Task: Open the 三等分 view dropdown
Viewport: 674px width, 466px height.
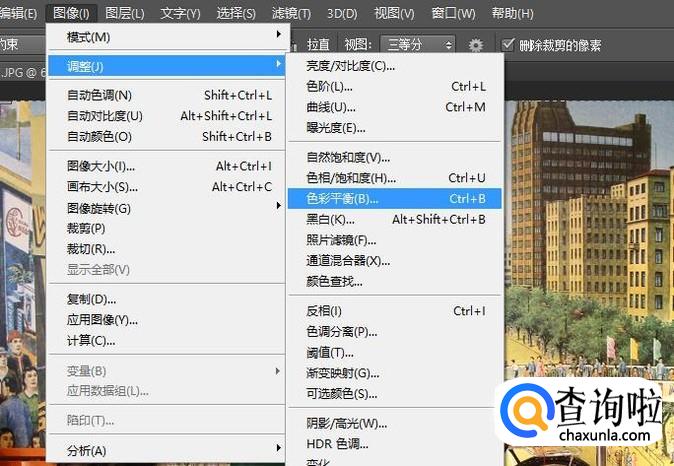Action: point(417,45)
